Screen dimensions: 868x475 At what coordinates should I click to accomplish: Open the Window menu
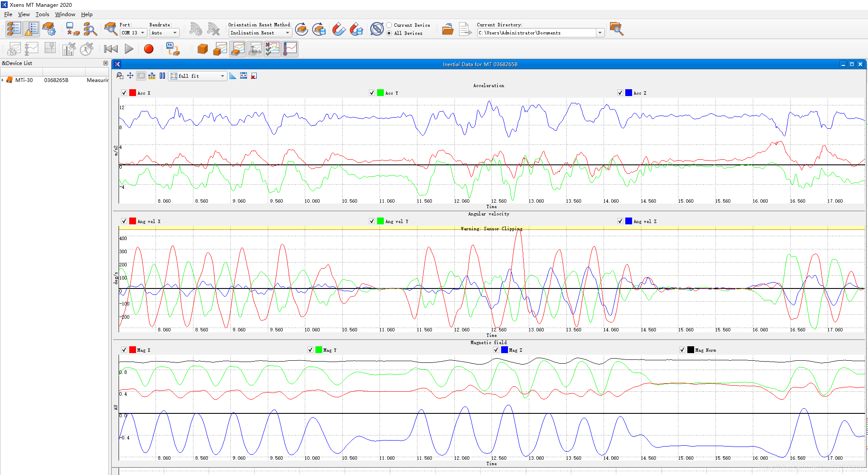[65, 14]
